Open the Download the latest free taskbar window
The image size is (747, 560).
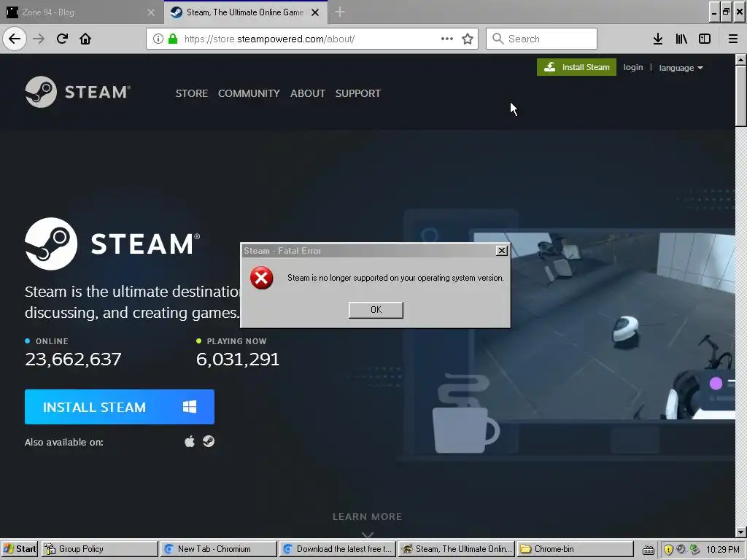(337, 549)
